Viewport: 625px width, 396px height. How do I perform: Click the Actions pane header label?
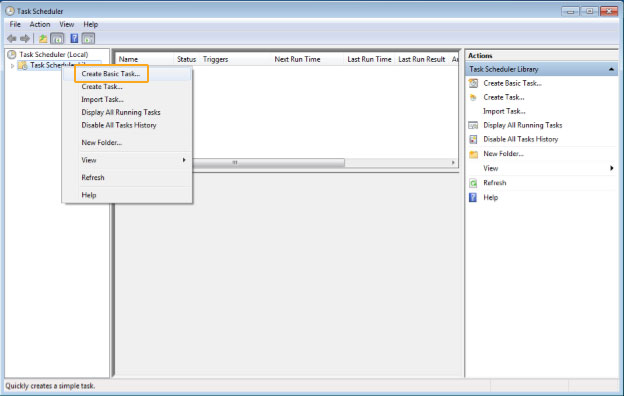pos(480,56)
